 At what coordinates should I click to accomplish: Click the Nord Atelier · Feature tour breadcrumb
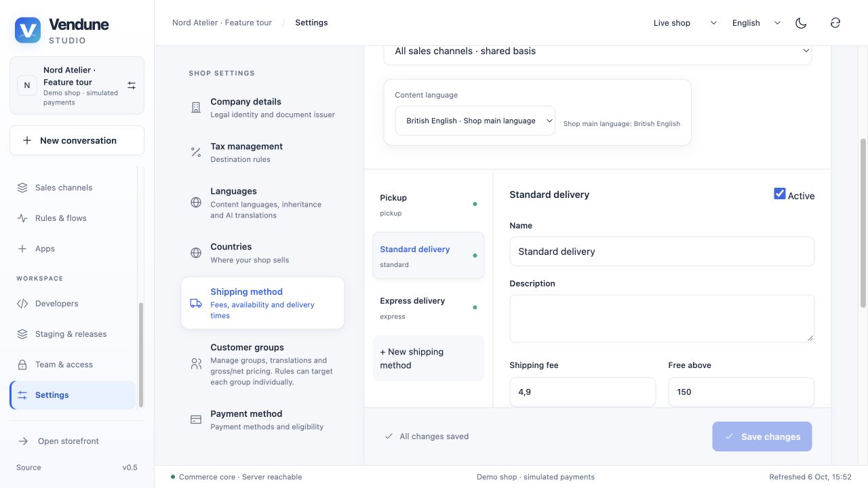click(x=222, y=23)
